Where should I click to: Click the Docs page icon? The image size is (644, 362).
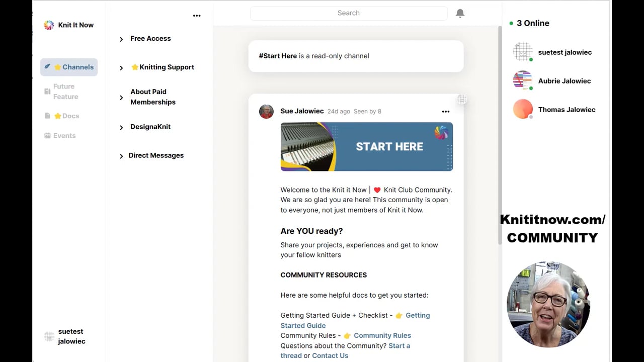click(47, 116)
